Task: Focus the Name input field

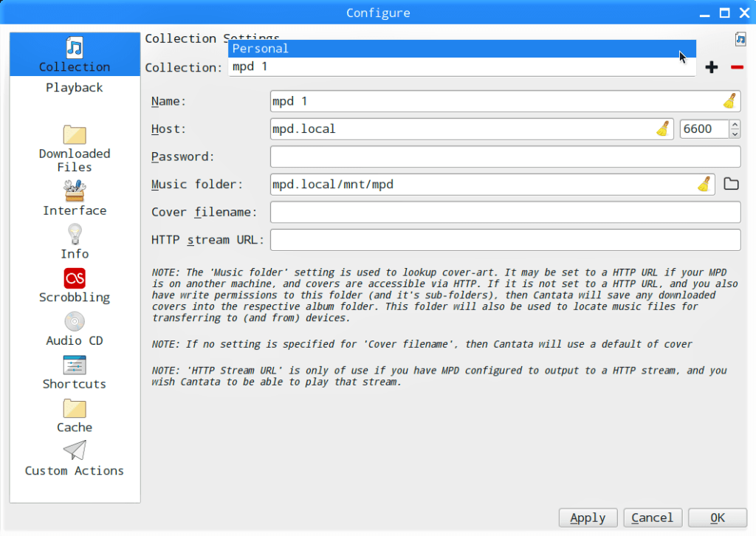Action: point(505,101)
